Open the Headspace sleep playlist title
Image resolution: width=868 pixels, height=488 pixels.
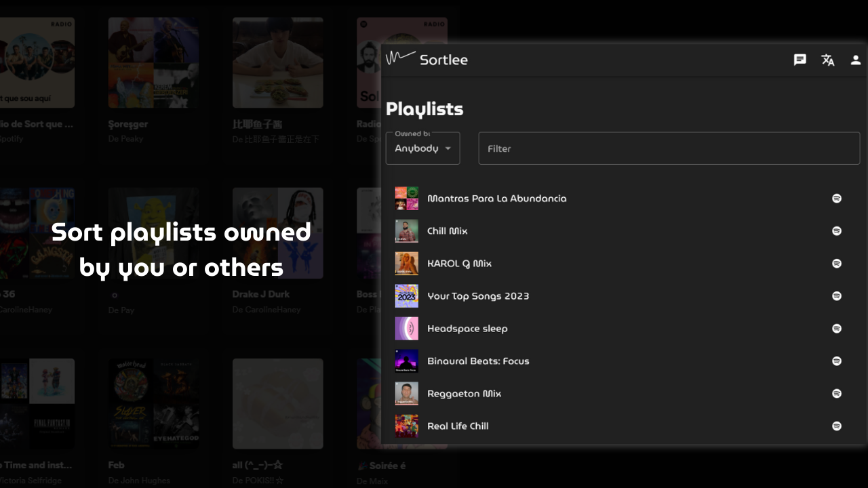point(467,329)
